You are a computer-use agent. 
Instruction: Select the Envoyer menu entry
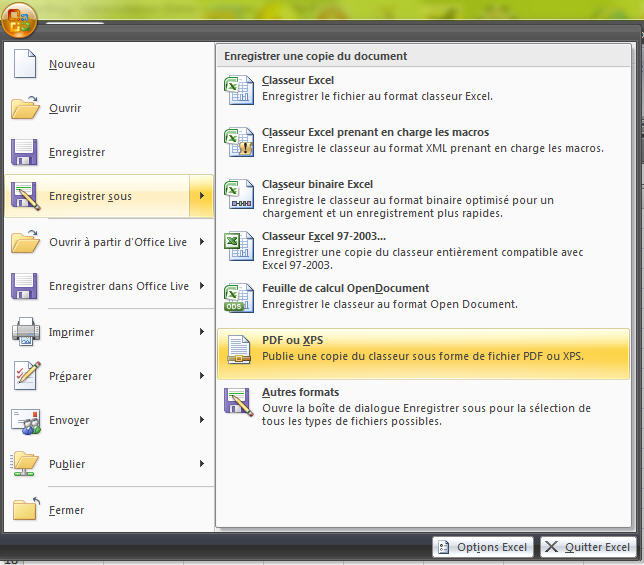click(109, 420)
